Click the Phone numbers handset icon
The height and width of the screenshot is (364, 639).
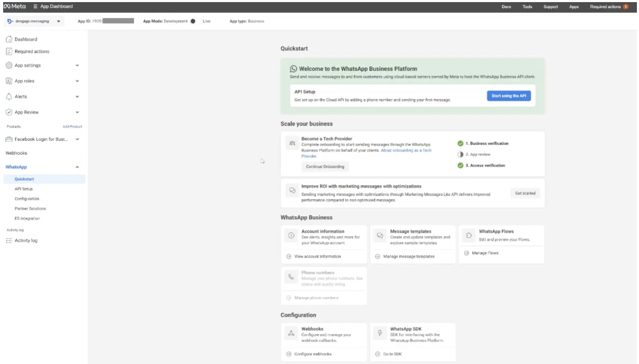[x=291, y=277]
